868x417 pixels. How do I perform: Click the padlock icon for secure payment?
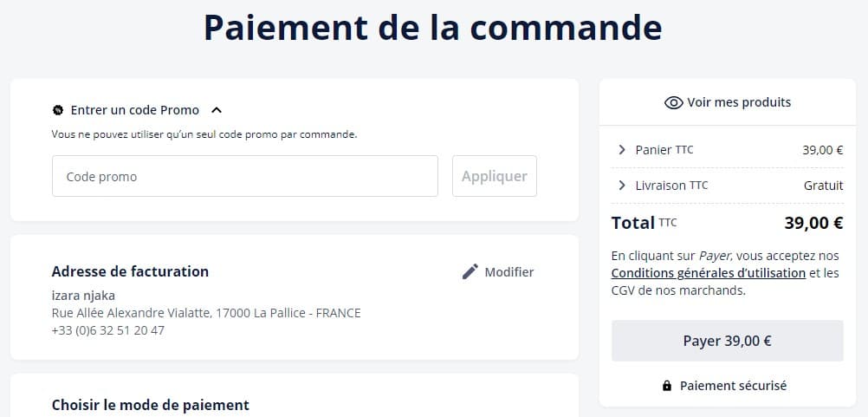(666, 386)
